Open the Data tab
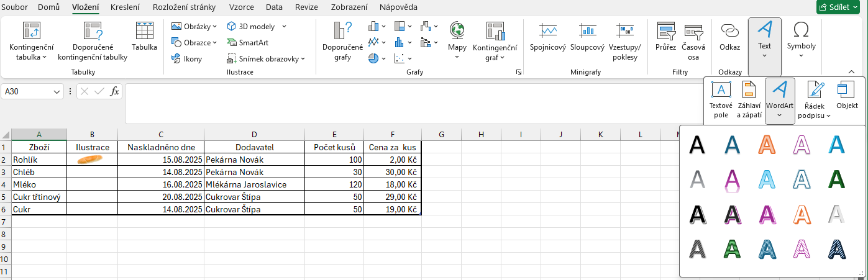The width and height of the screenshot is (868, 280). click(274, 7)
